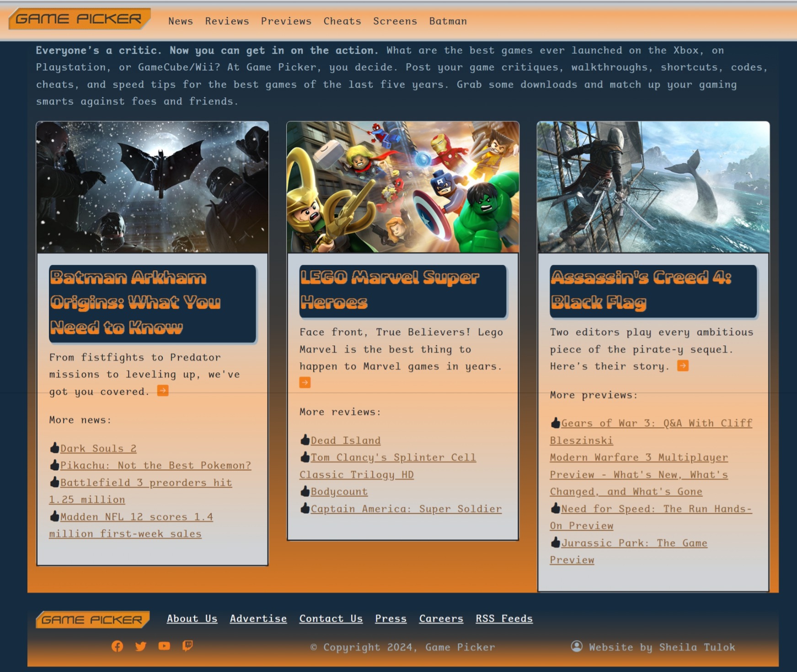Click the orange arrow after LEGO Marvel teaser

tap(305, 382)
